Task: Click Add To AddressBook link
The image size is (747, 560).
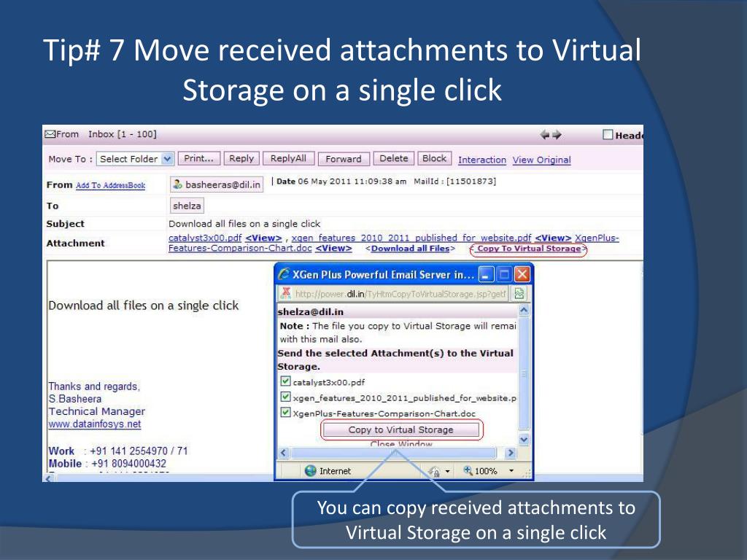Action: tap(111, 185)
